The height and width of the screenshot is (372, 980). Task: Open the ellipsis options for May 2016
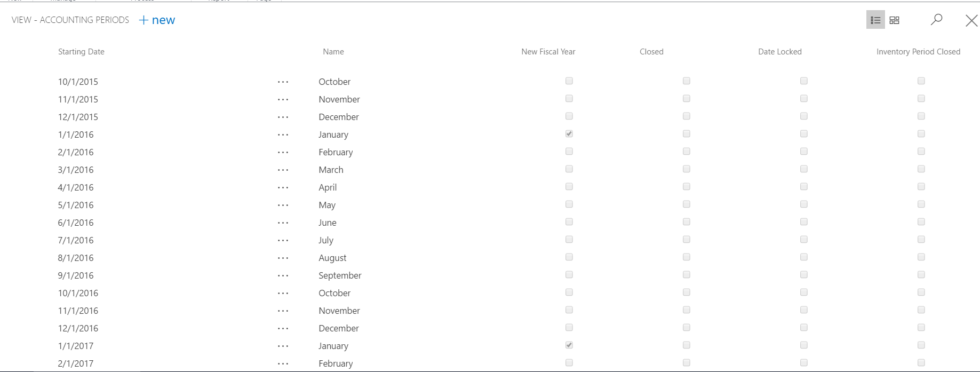pyautogui.click(x=283, y=205)
